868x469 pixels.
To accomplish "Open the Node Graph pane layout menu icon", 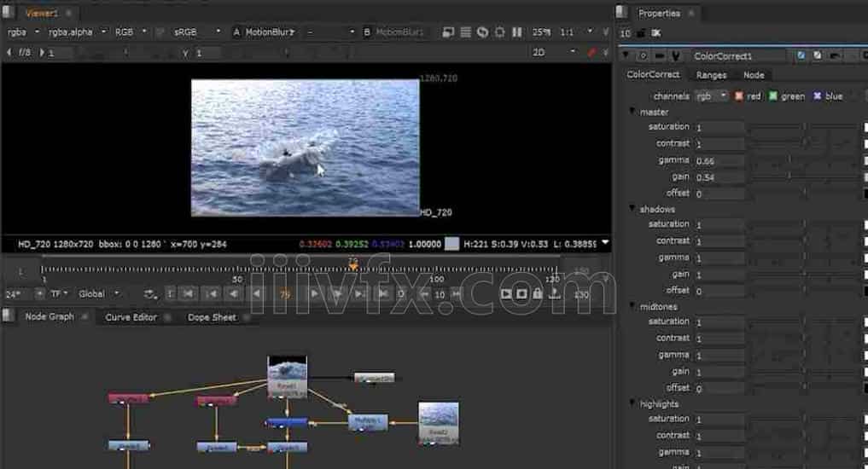I will click(9, 316).
